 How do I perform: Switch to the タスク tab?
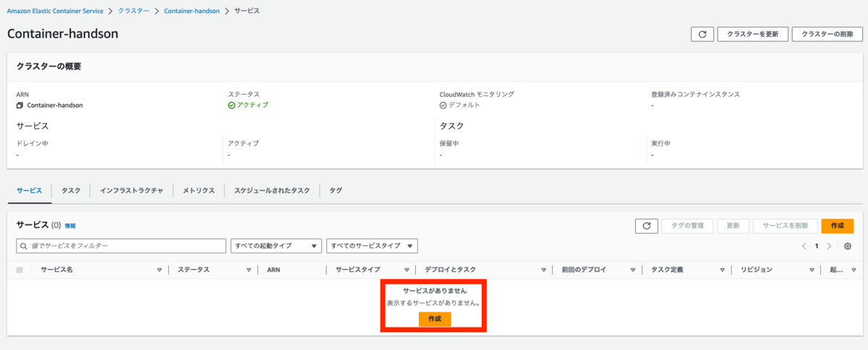71,190
